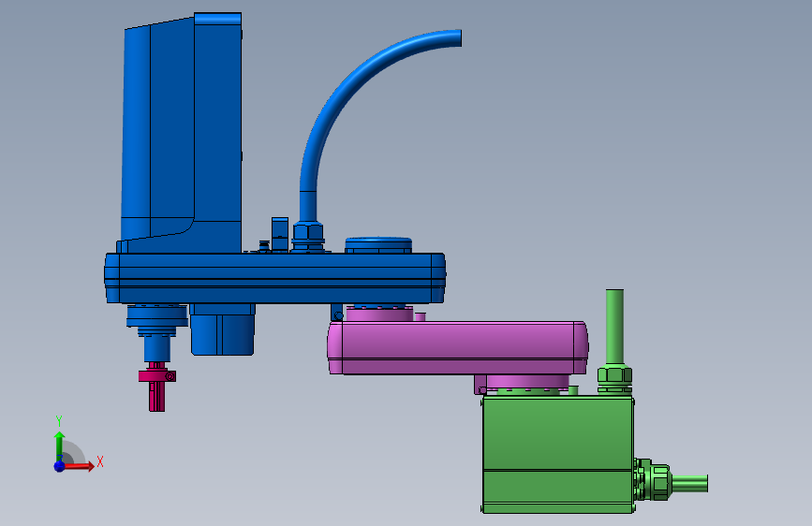The height and width of the screenshot is (526, 812).
Task: Select the blue motor block under the arm
Action: click(x=223, y=329)
